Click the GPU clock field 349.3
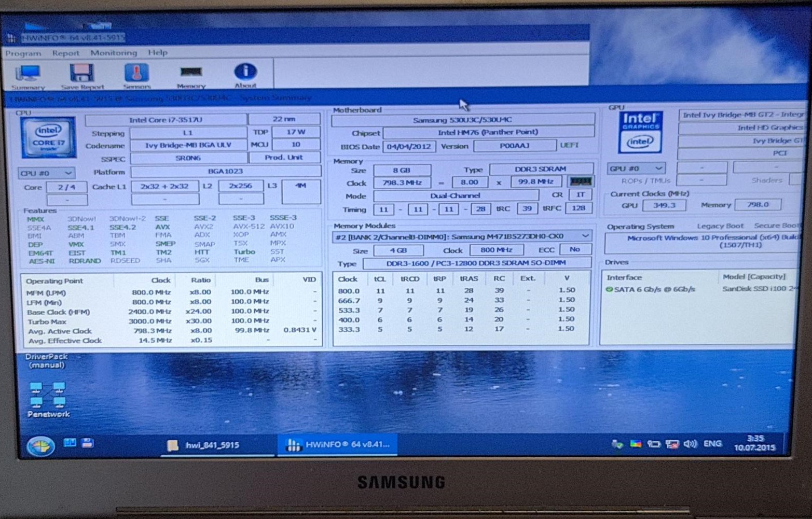 click(664, 205)
